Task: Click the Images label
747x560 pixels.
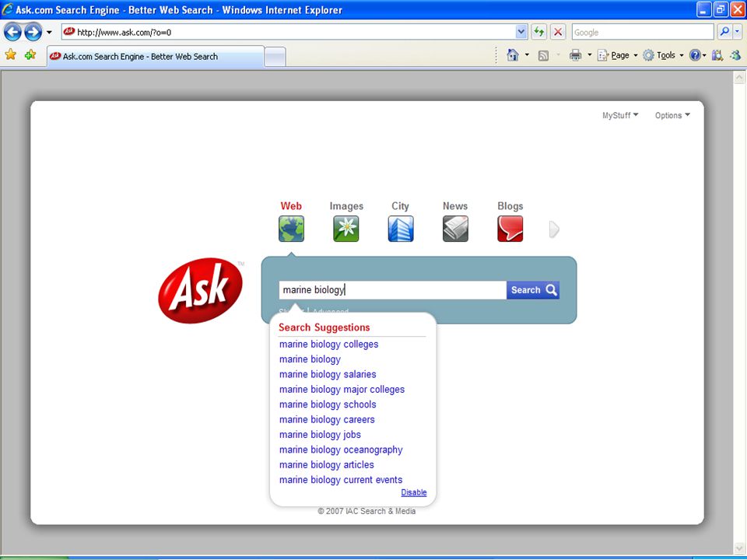Action: coord(346,206)
